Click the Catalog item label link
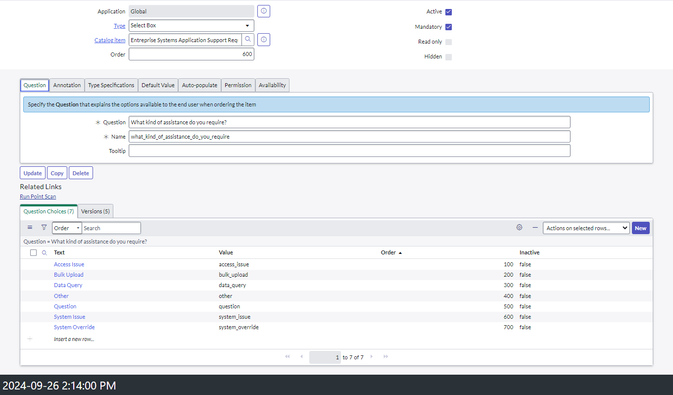This screenshot has height=395, width=673. tap(110, 40)
